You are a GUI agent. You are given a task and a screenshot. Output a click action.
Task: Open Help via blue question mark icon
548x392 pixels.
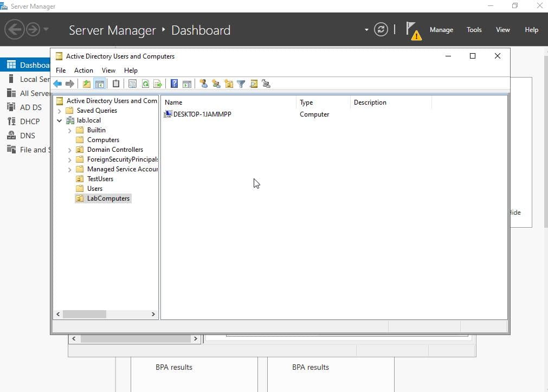[174, 83]
